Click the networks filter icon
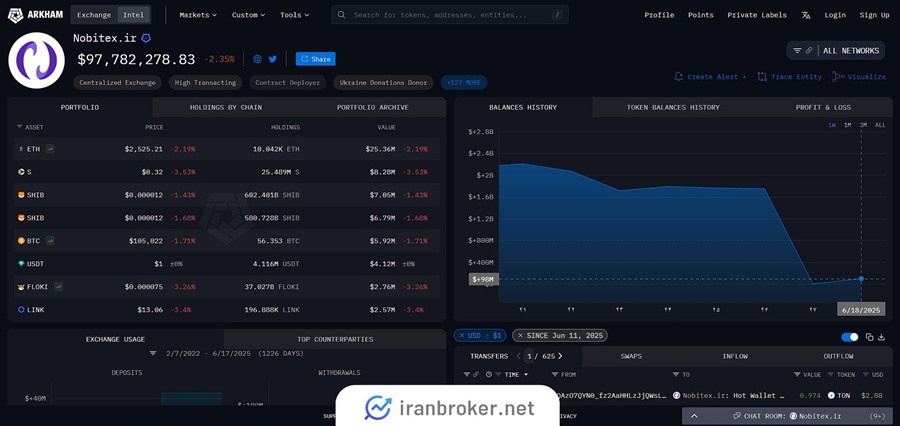Image resolution: width=900 pixels, height=426 pixels. 797,51
